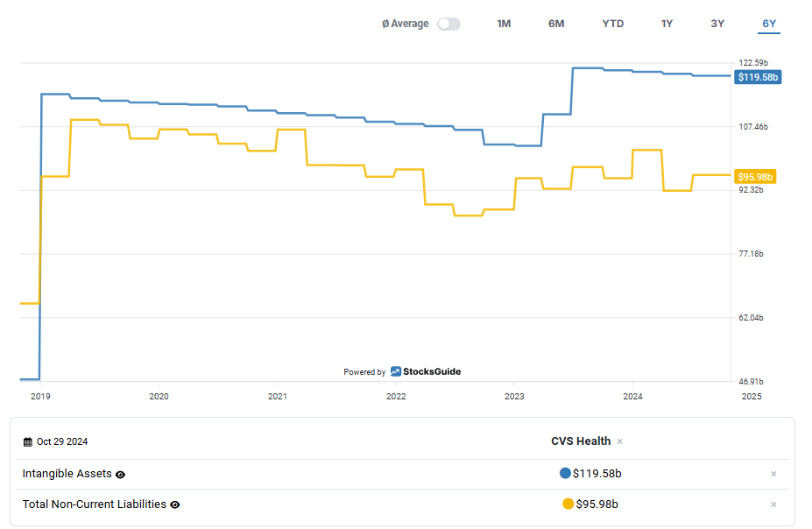Switch to YTD range
This screenshot has width=812, height=529.
click(x=612, y=24)
